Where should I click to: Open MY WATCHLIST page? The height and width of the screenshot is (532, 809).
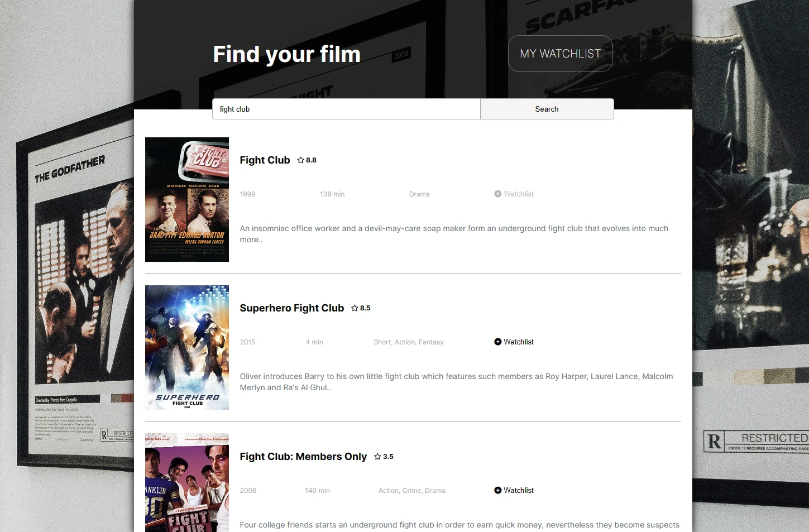(560, 54)
